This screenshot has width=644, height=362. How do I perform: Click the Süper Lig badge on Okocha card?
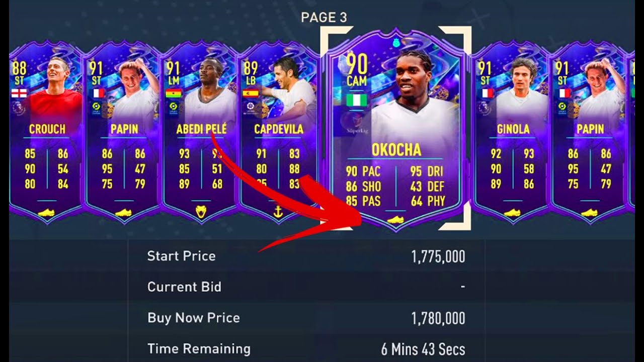pyautogui.click(x=357, y=122)
